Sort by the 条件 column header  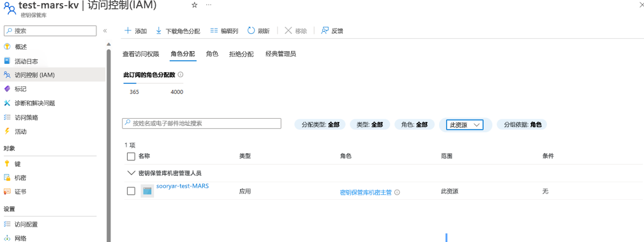click(x=548, y=156)
